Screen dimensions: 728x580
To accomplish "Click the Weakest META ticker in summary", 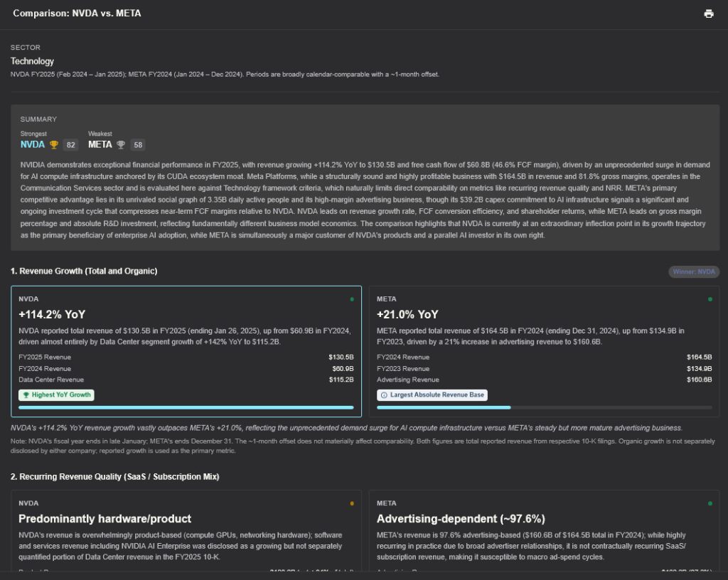I will pos(100,145).
